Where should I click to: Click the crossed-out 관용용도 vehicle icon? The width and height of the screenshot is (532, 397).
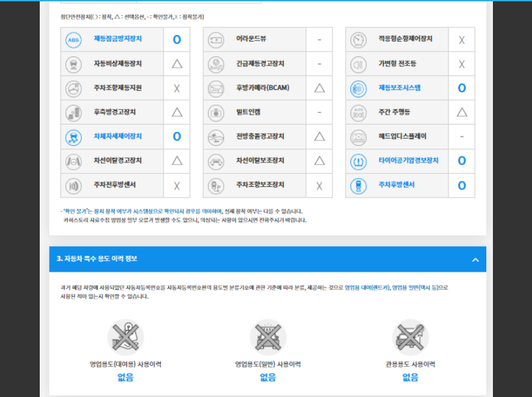(x=411, y=337)
